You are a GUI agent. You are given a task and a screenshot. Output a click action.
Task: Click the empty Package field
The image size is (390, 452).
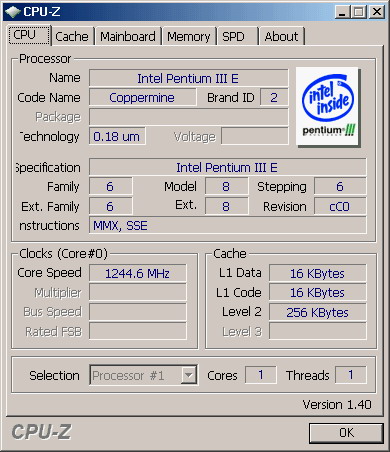pos(188,117)
